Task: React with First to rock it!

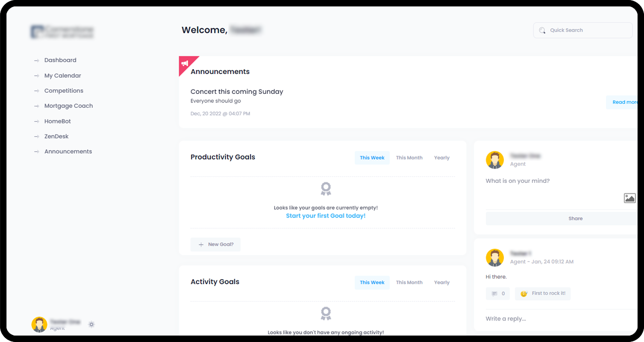Action: [x=543, y=294]
